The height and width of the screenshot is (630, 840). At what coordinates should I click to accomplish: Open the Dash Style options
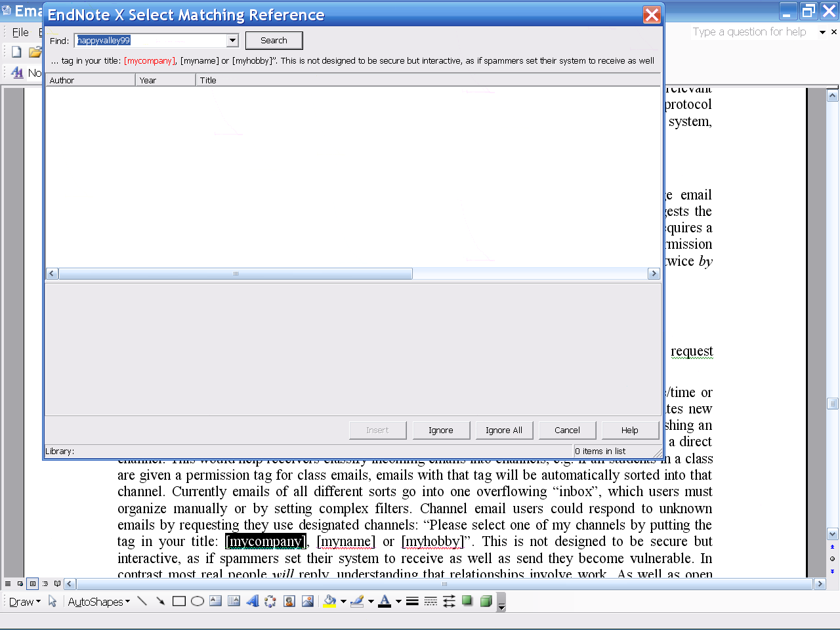pos(430,601)
